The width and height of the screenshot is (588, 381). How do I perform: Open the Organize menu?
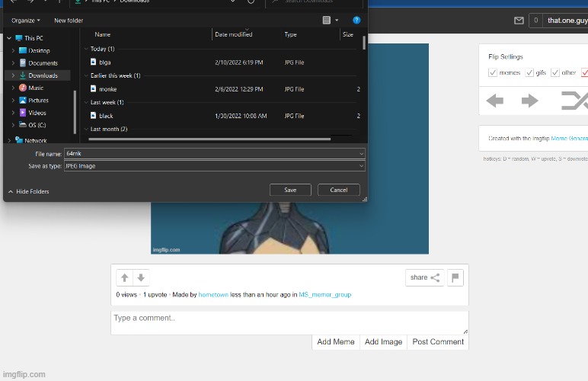coord(26,21)
